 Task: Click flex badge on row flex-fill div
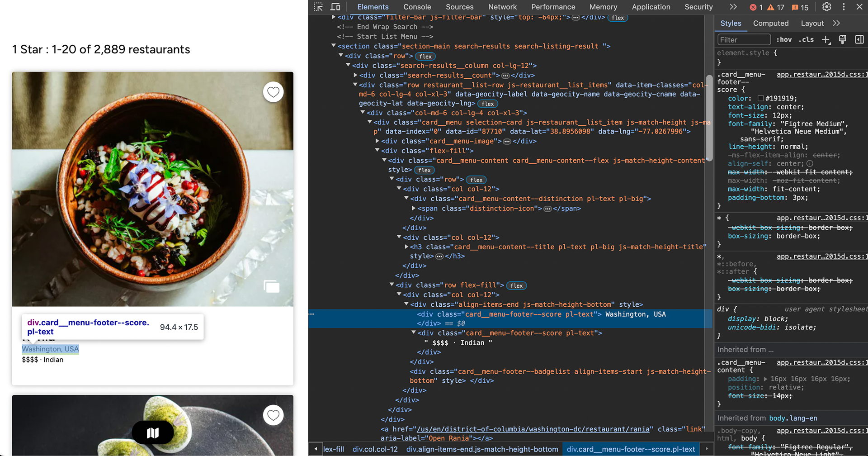tap(516, 285)
